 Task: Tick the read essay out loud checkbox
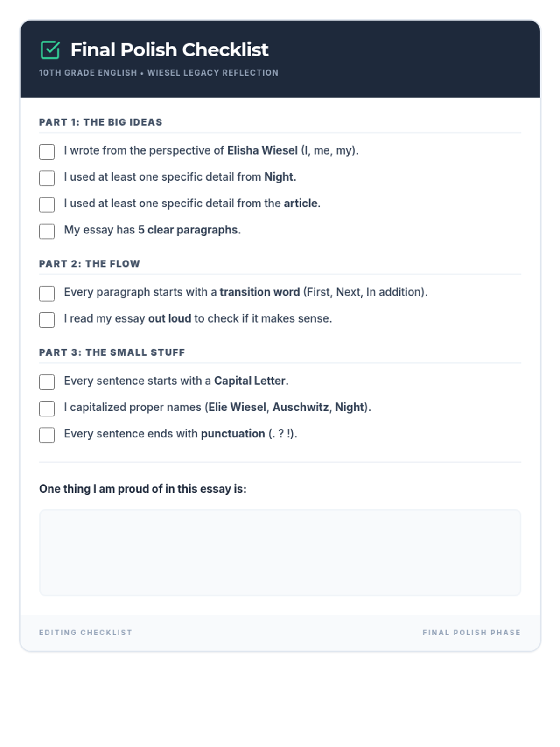click(47, 320)
